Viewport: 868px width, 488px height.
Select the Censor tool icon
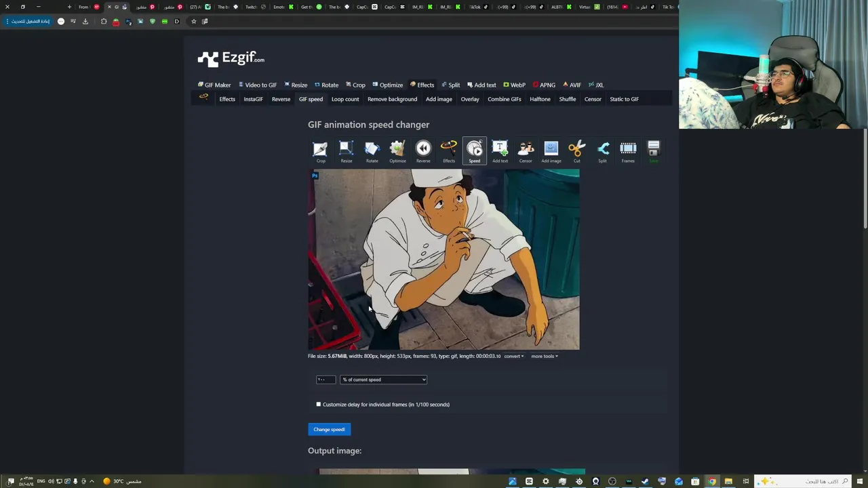click(526, 151)
